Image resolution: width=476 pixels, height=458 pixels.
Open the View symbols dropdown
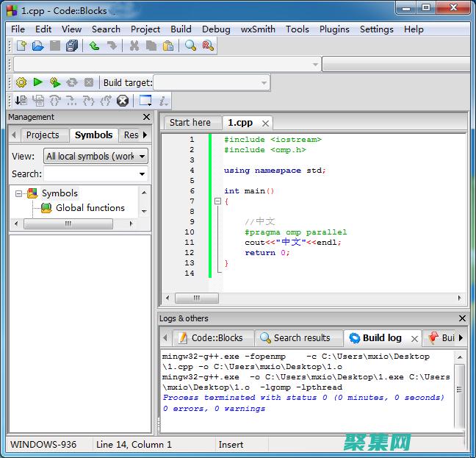click(95, 156)
